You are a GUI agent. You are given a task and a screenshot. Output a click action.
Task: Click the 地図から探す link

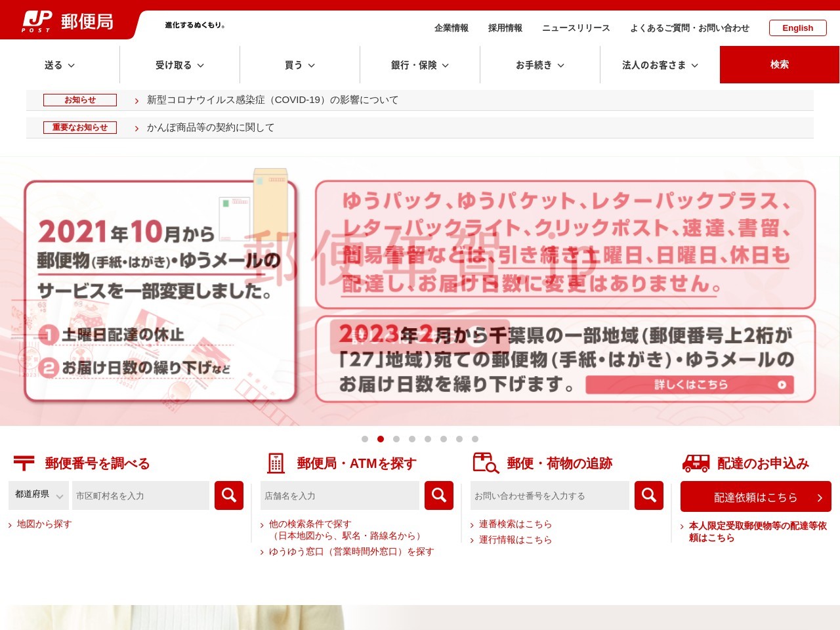click(x=44, y=524)
